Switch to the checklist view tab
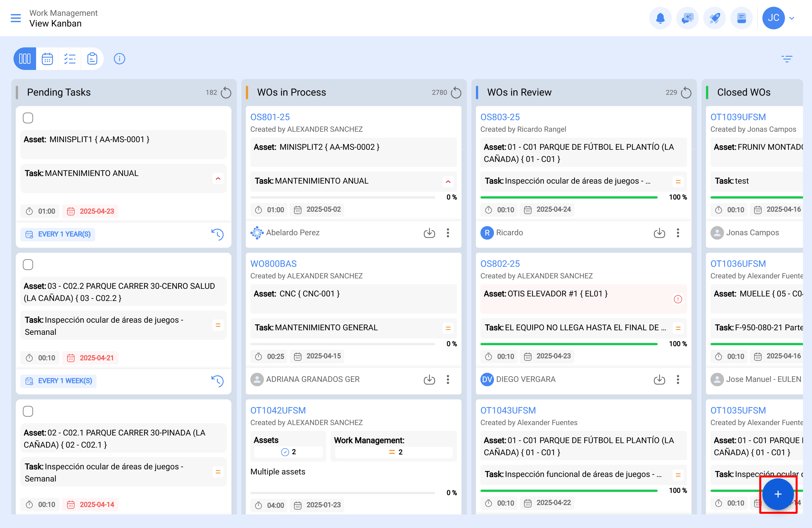Viewport: 812px width, 528px height. (x=70, y=59)
